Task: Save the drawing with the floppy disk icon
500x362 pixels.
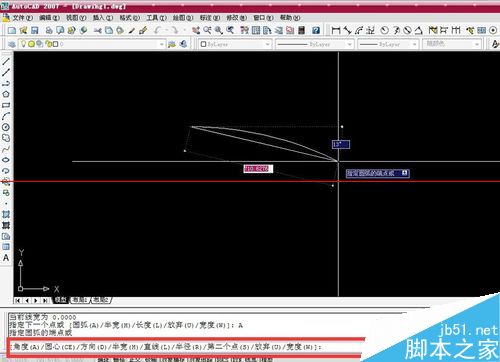Action: click(35, 31)
